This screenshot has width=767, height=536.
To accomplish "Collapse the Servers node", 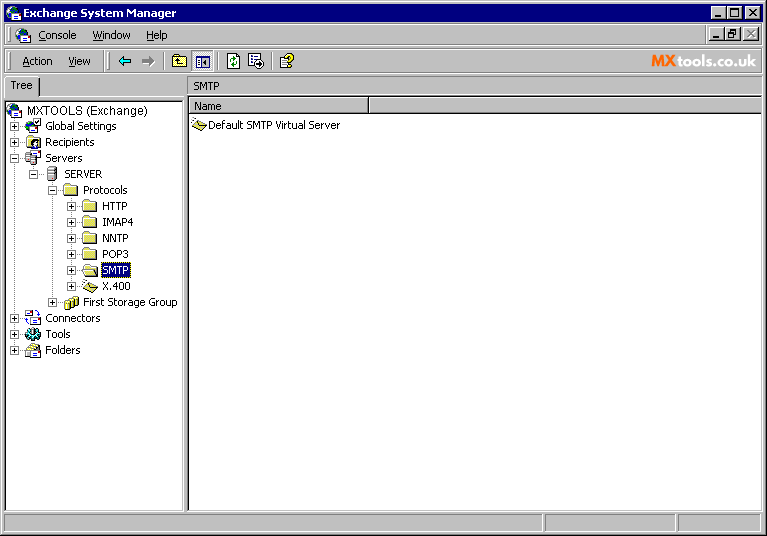I will [x=15, y=158].
